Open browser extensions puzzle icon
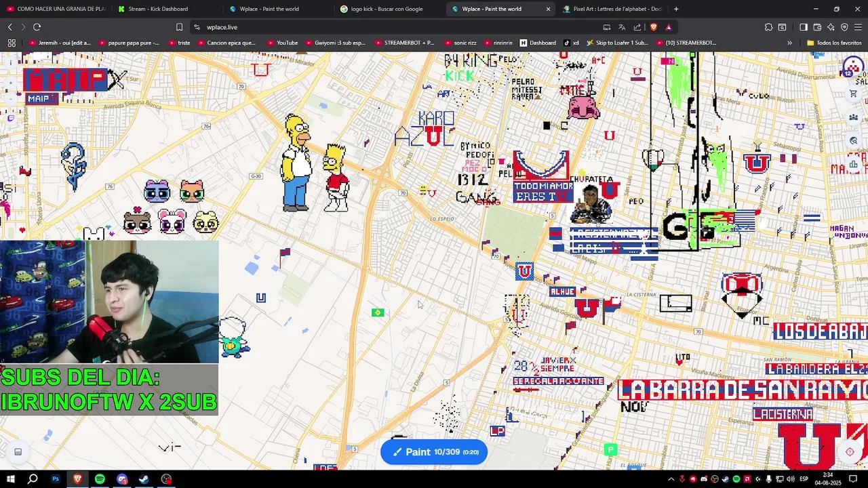This screenshot has height=488, width=868. [768, 27]
